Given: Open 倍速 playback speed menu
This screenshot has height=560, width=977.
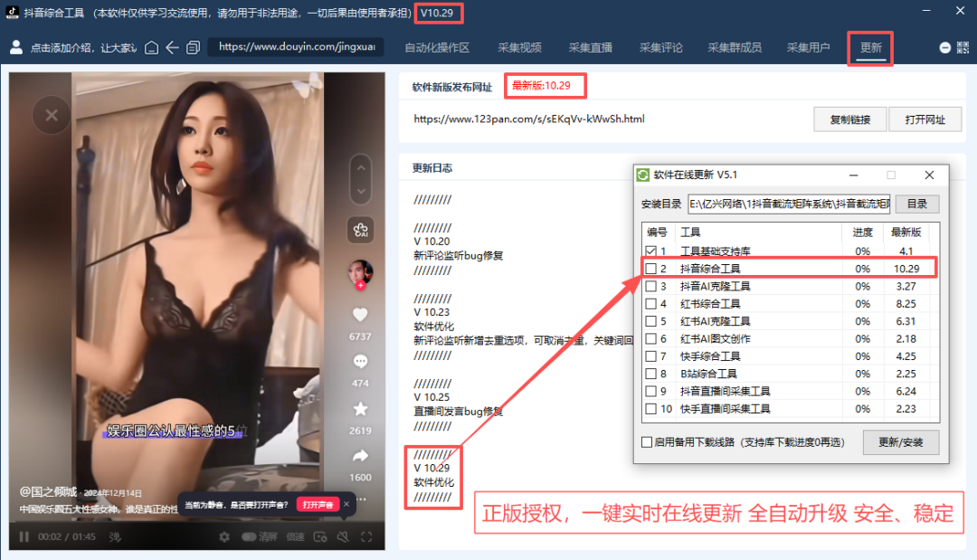Looking at the screenshot, I should (x=295, y=537).
